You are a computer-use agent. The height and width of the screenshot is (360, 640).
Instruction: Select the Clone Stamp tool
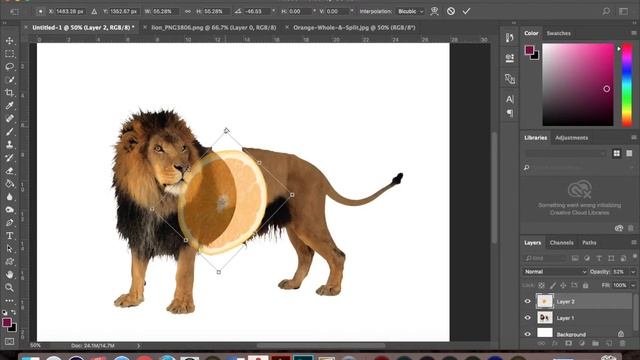tap(9, 145)
